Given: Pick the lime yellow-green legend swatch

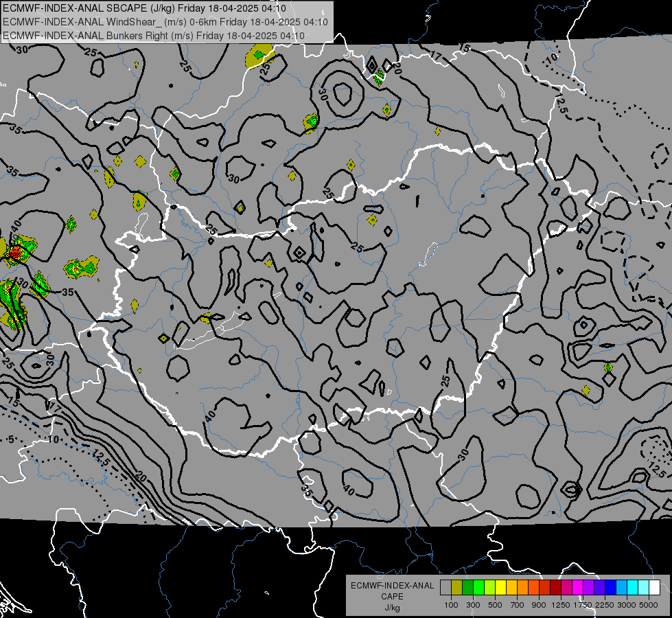Looking at the screenshot, I should click(x=490, y=587).
